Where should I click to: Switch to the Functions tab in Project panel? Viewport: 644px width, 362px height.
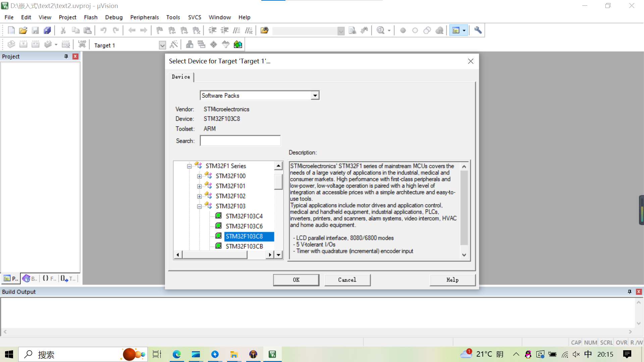[x=49, y=279]
